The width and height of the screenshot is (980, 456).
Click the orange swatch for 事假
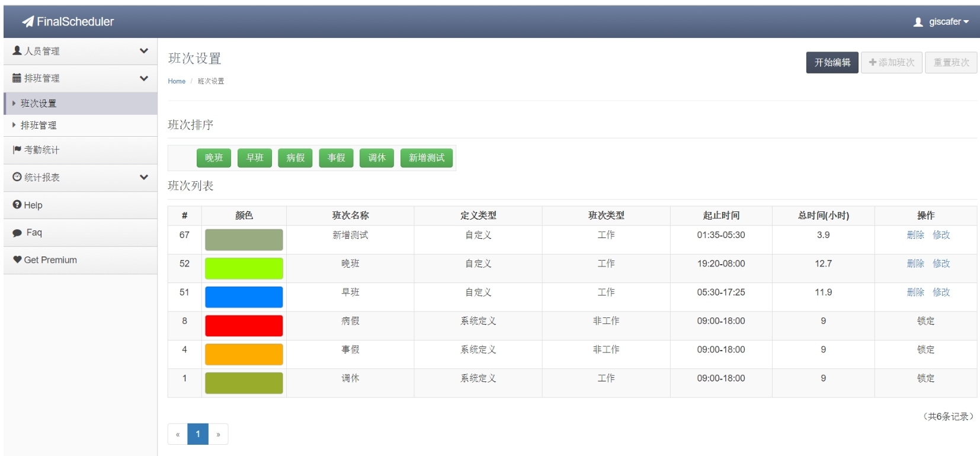(x=244, y=354)
